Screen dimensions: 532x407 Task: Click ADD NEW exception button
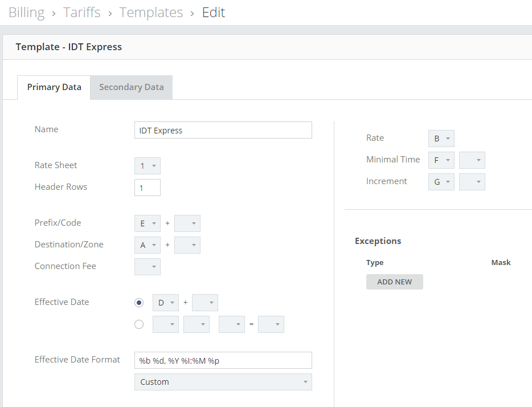pos(395,282)
